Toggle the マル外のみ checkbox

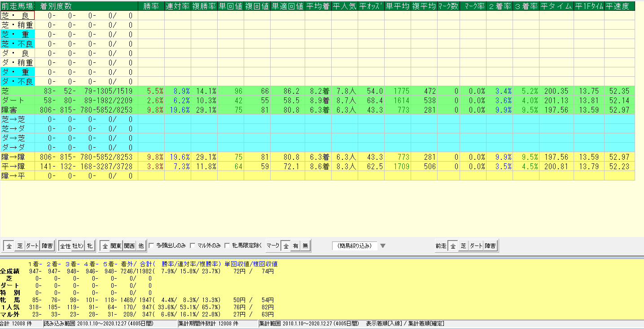click(193, 246)
